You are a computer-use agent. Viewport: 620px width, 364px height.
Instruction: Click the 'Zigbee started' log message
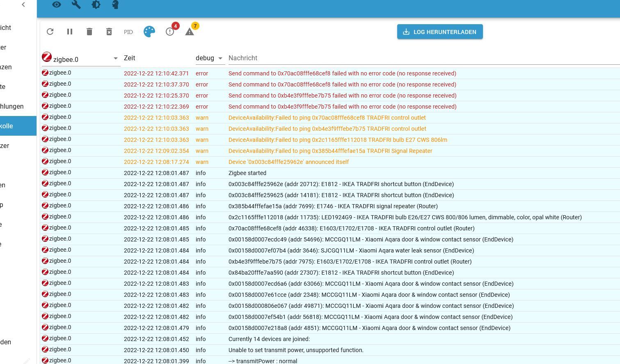[247, 173]
